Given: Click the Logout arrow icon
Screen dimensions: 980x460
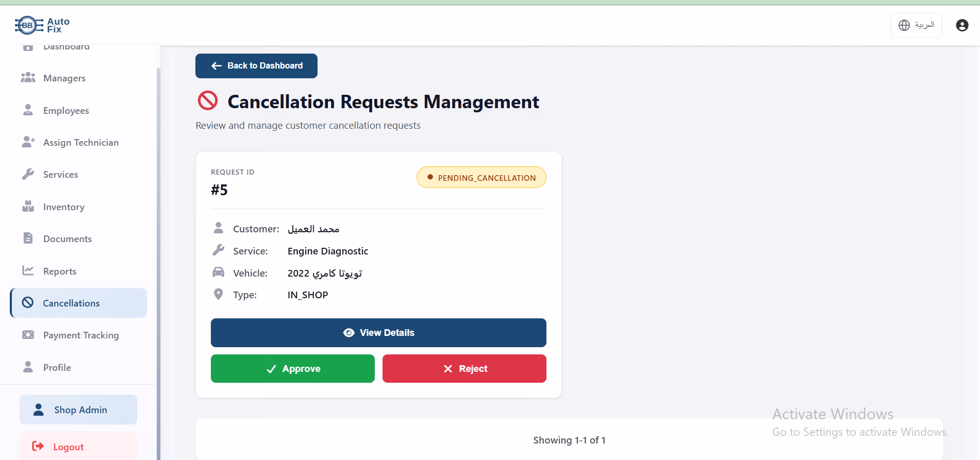Looking at the screenshot, I should 38,446.
